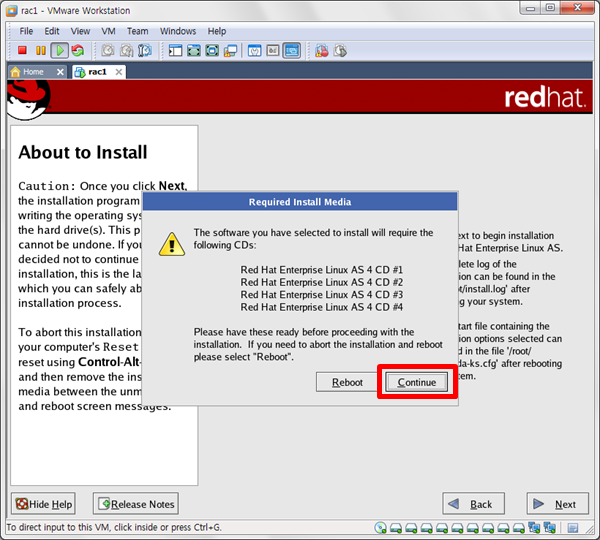Click the 'Red Hat Enterprise Linux AS 4 CD #1' line
Viewport: 600px width, 540px height.
point(321,270)
